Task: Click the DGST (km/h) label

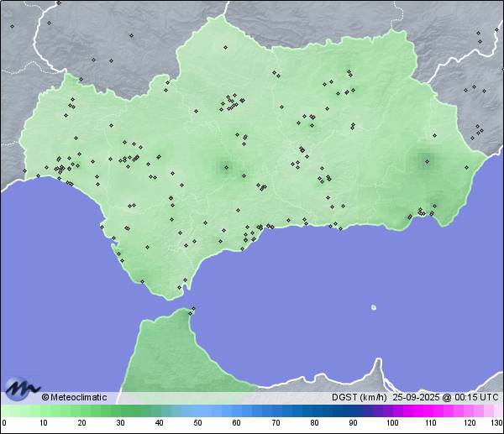Action: point(359,397)
